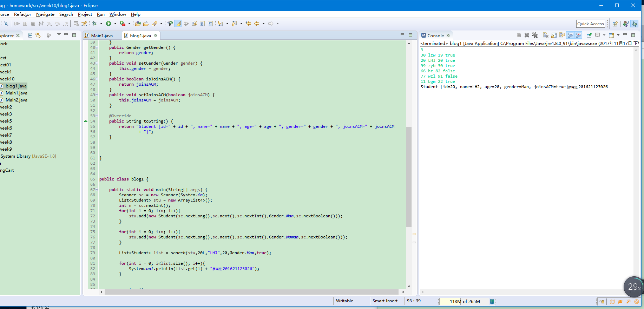The height and width of the screenshot is (309, 644).
Task: Open Next Annotation dropdown arrow
Action: [x=227, y=24]
